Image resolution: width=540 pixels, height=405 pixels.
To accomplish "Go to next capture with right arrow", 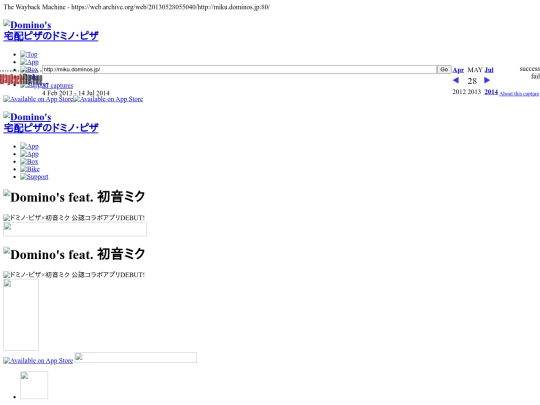I will click(487, 80).
